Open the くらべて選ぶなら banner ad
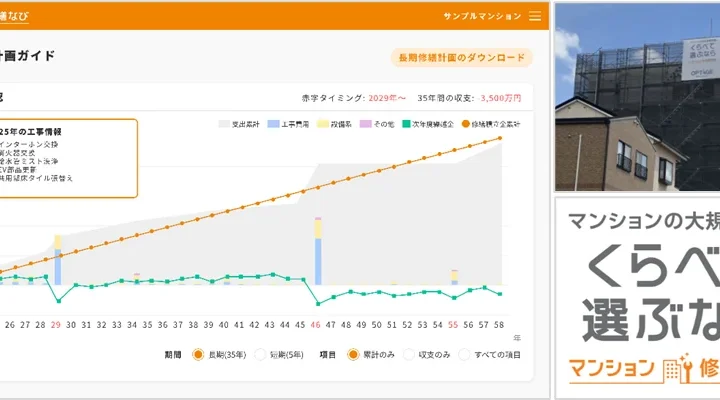Viewport: 720px width, 400px height. 637,298
